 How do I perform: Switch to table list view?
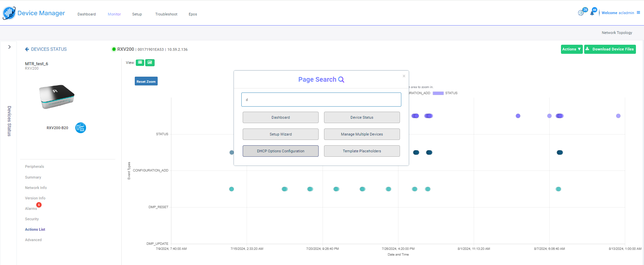pos(140,63)
